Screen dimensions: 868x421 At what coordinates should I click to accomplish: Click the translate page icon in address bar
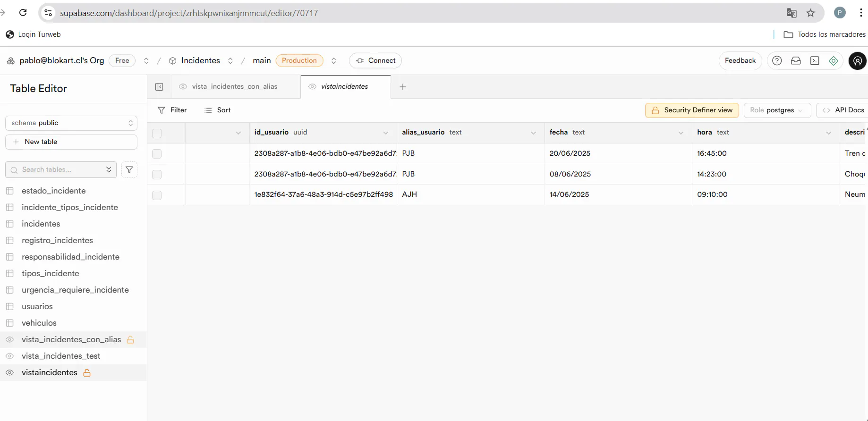tap(791, 13)
